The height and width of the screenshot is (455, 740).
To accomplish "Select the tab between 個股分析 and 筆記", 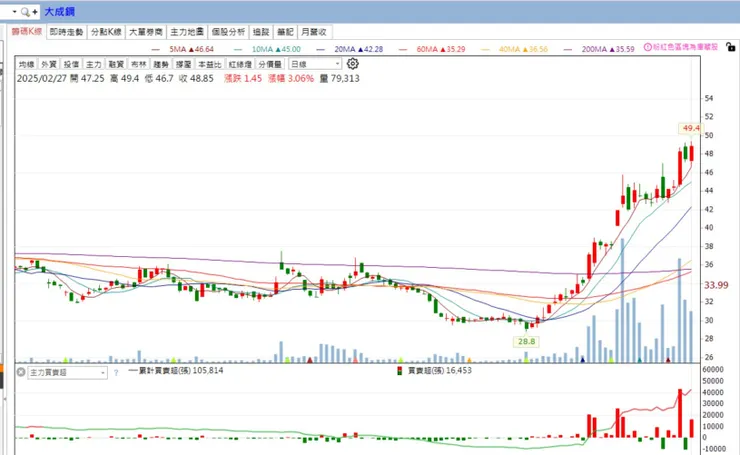I will 261,32.
